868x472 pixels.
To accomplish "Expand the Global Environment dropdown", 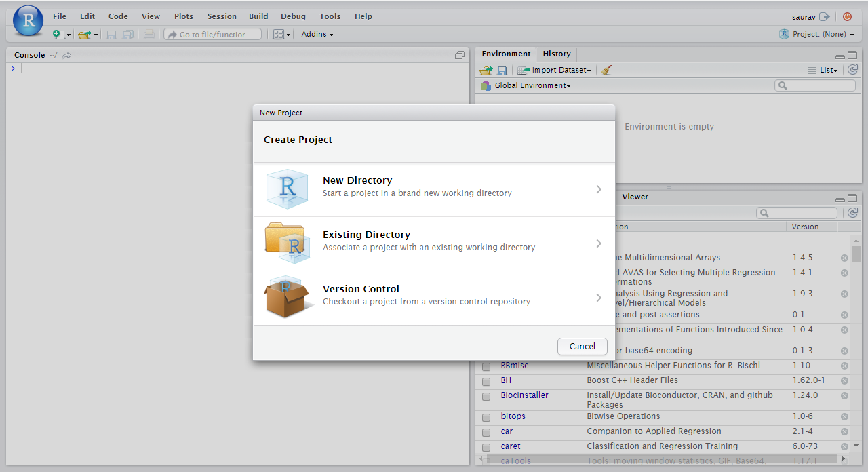I will click(x=526, y=85).
